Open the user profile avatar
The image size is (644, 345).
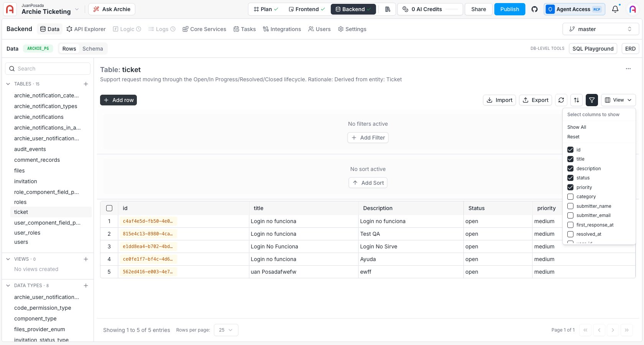click(x=633, y=9)
